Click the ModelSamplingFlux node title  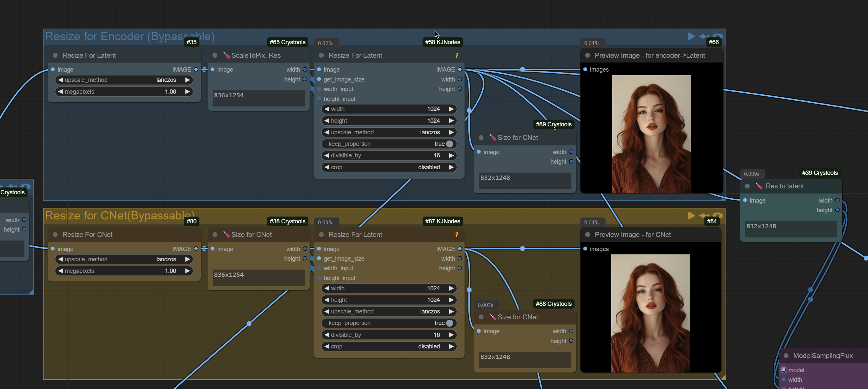[823, 356]
